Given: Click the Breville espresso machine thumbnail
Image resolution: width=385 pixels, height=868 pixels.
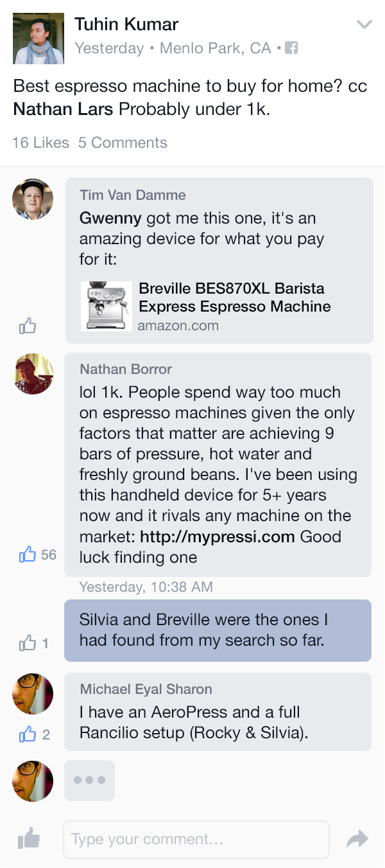Looking at the screenshot, I should click(106, 306).
